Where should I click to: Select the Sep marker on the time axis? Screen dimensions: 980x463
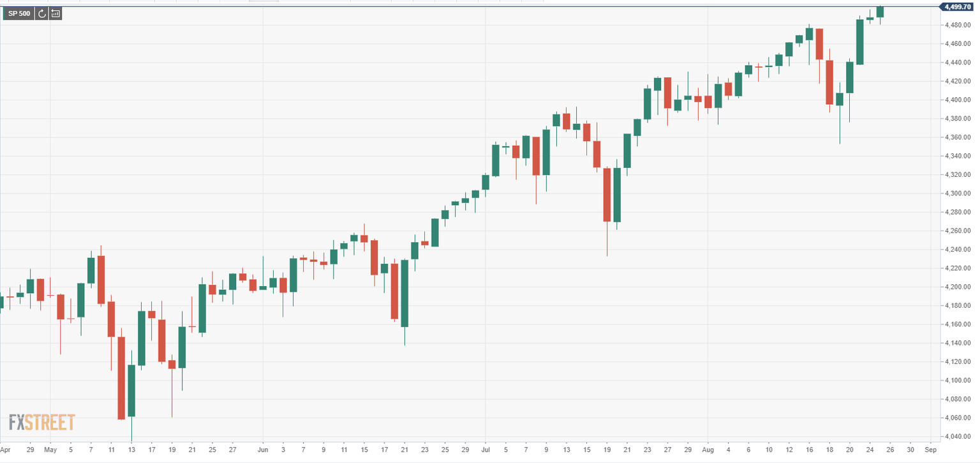(x=930, y=450)
